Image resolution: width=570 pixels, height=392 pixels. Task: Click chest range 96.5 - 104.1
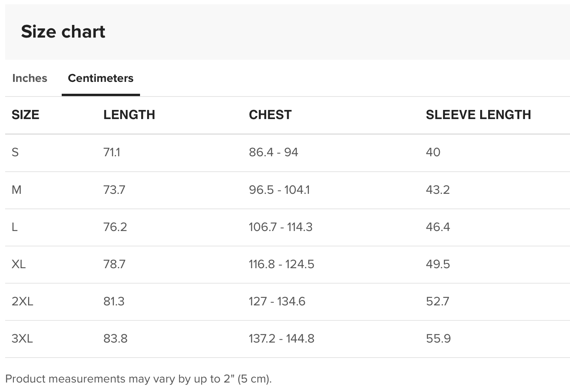click(x=279, y=190)
